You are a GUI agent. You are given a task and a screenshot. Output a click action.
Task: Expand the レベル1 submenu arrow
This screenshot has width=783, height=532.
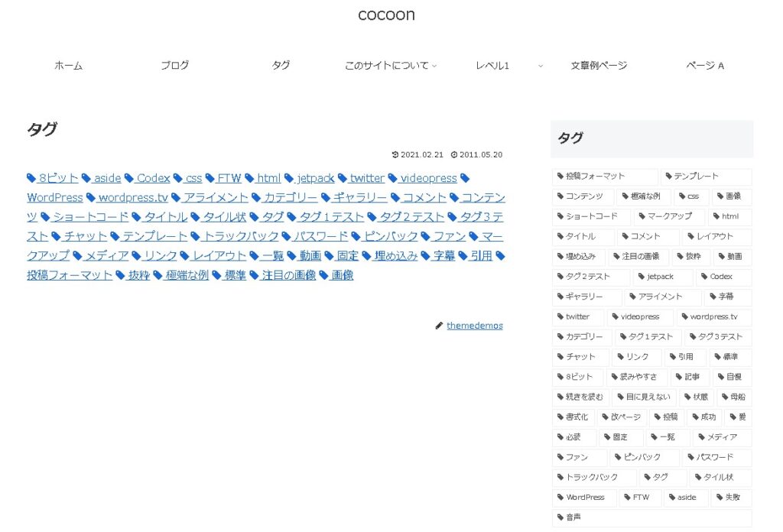[541, 66]
